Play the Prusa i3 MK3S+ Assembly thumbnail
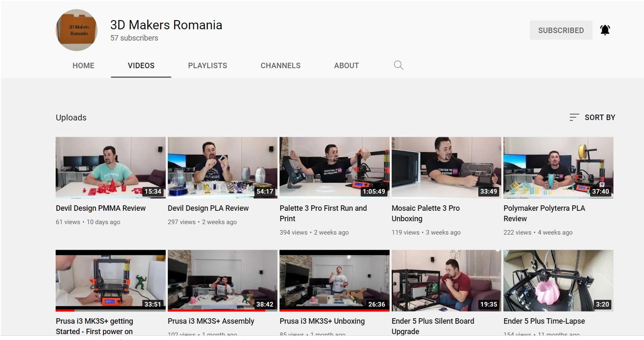This screenshot has width=644, height=340. (x=223, y=281)
